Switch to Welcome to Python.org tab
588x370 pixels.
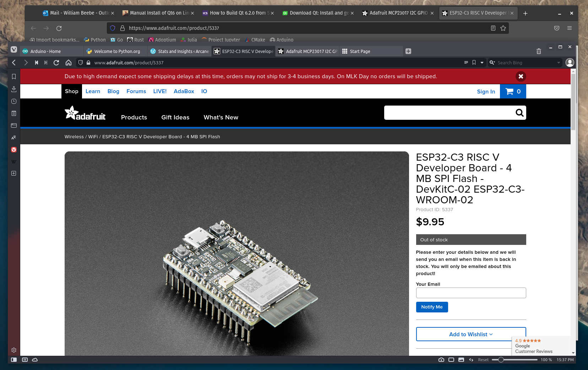point(115,51)
